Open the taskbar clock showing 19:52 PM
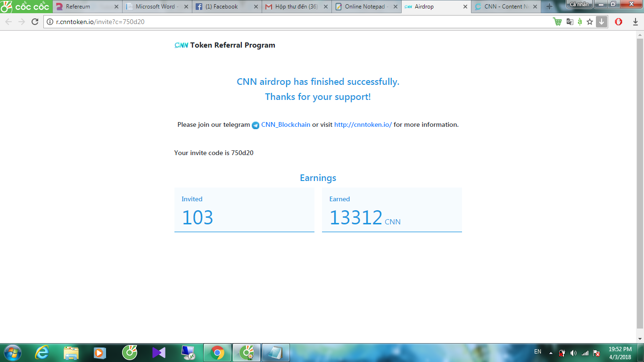The width and height of the screenshot is (644, 362). 619,353
